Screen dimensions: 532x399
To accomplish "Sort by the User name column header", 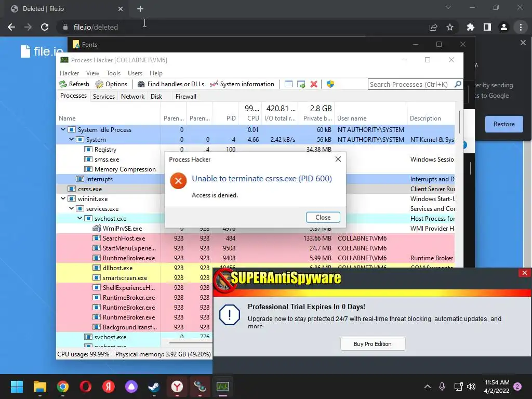I will coord(370,118).
